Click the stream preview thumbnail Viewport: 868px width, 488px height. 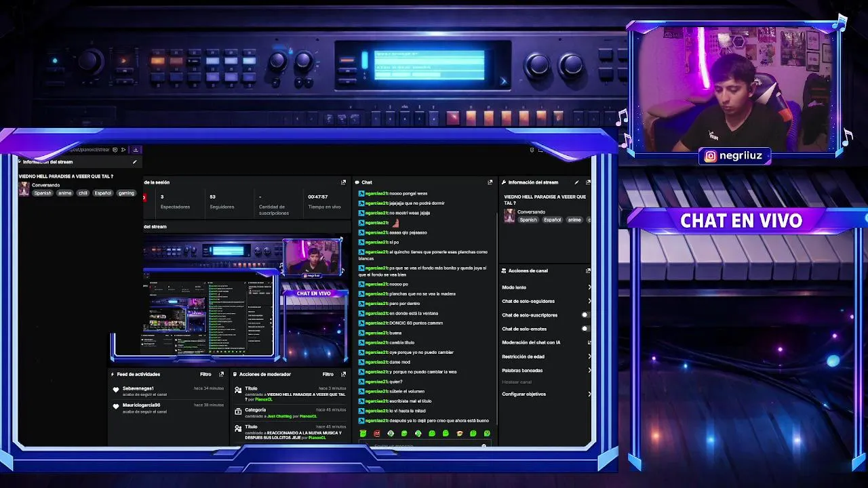coord(246,298)
